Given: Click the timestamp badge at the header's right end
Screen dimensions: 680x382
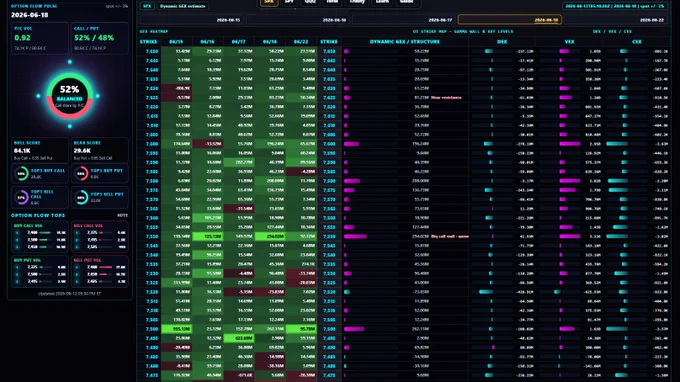Looking at the screenshot, I should [615, 6].
